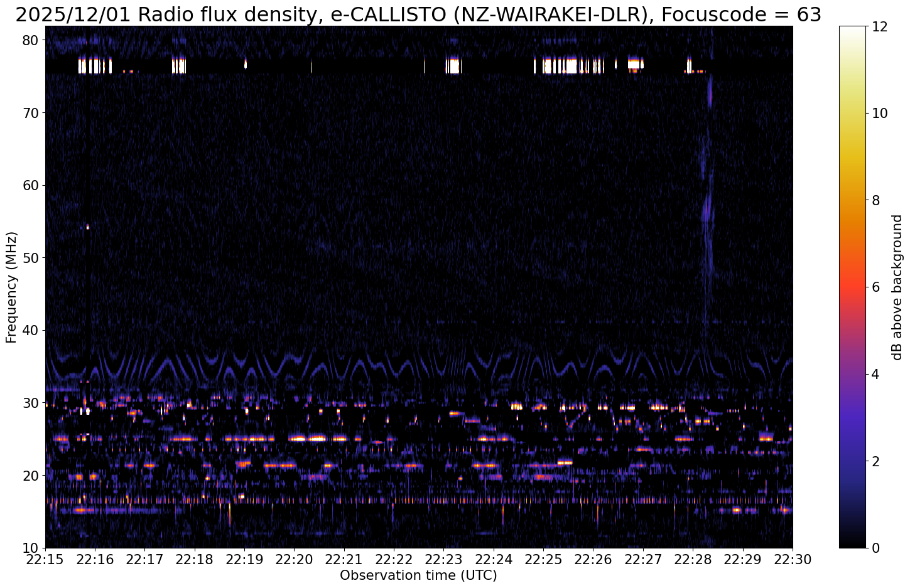Viewport: 910px width, 588px height.
Task: Select the colorbar tick label 6
Action: 878,287
